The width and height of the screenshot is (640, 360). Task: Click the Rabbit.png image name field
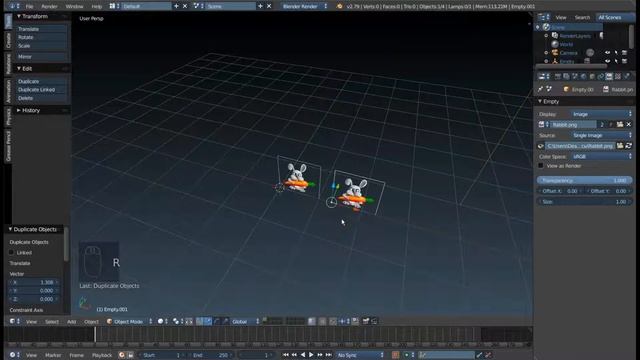pos(573,124)
